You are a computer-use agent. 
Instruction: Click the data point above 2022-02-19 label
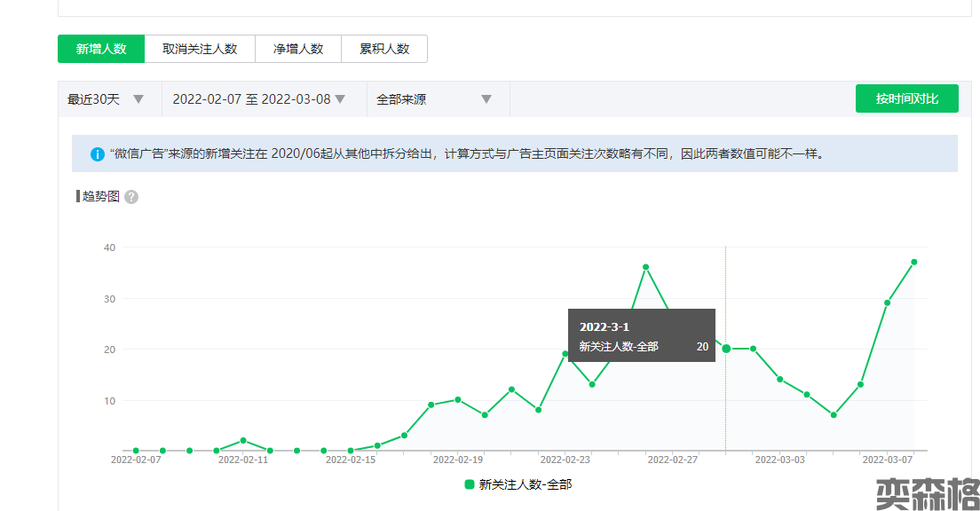click(458, 399)
